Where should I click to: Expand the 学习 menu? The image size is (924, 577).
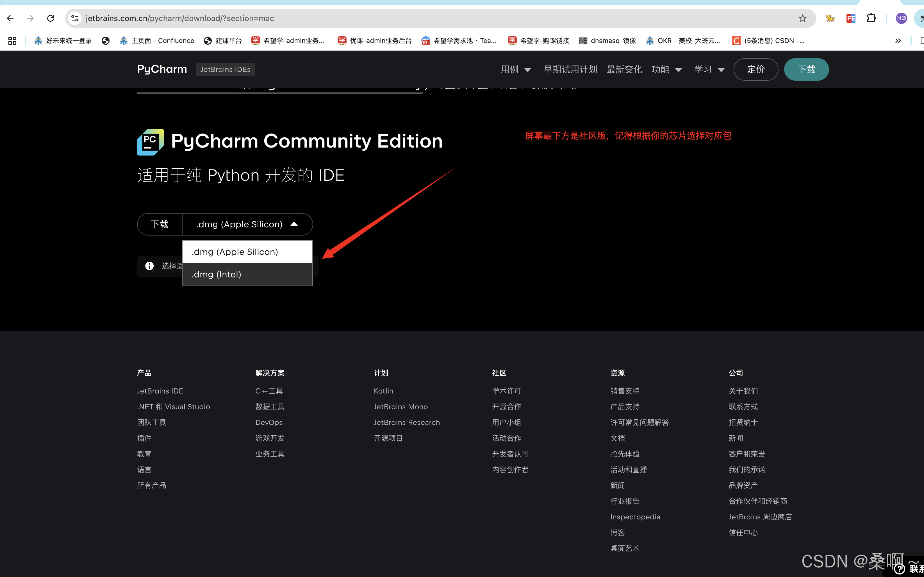(709, 69)
